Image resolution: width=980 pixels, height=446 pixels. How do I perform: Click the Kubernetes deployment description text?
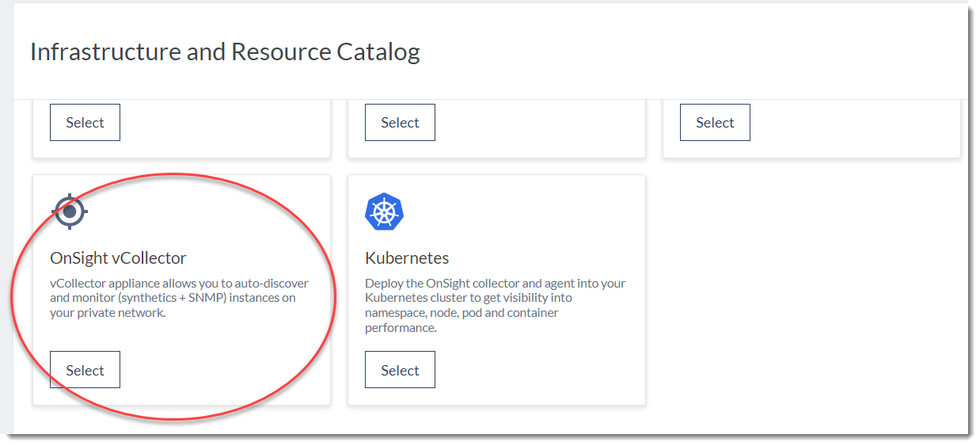tap(495, 305)
